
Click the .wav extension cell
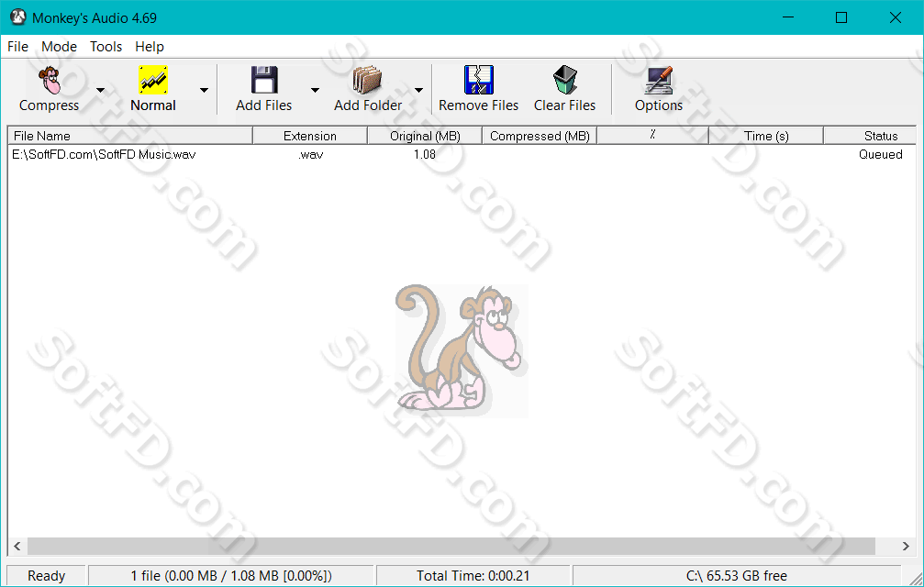click(x=310, y=155)
